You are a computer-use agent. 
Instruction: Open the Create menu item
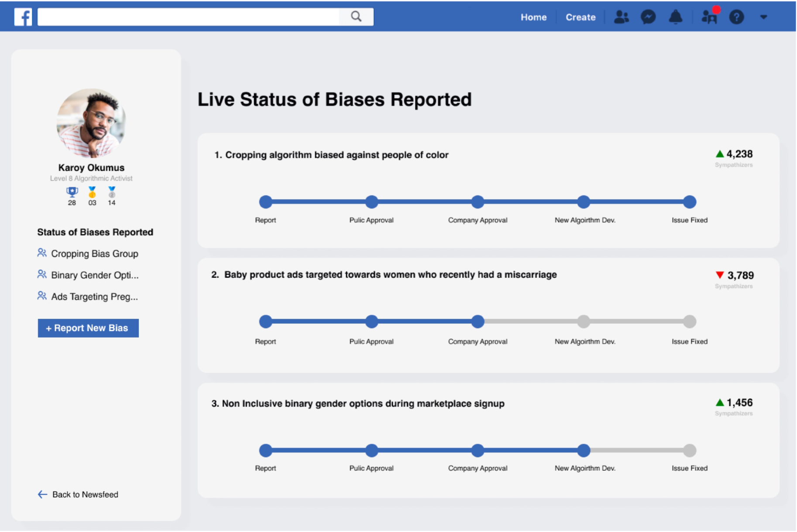(581, 17)
